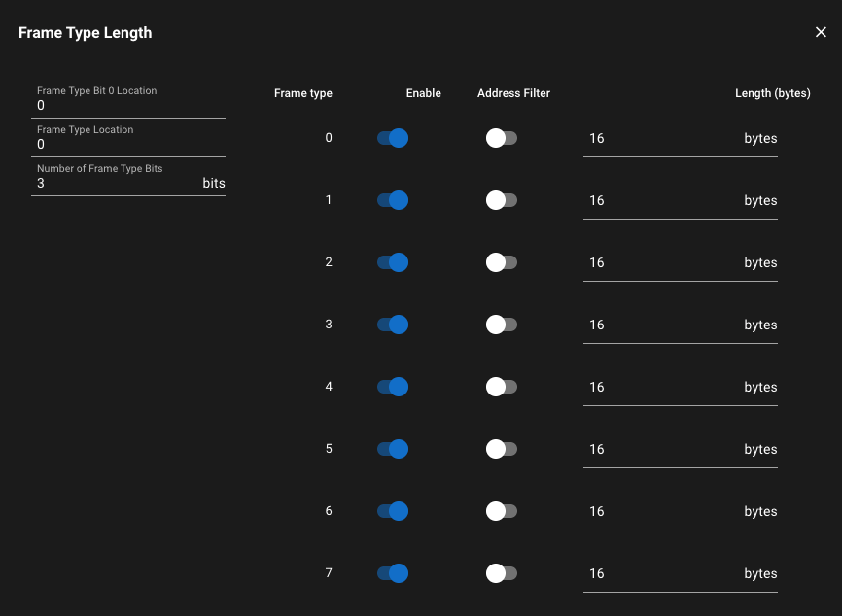
Task: Enable Address Filter for frame type 7
Action: (501, 573)
